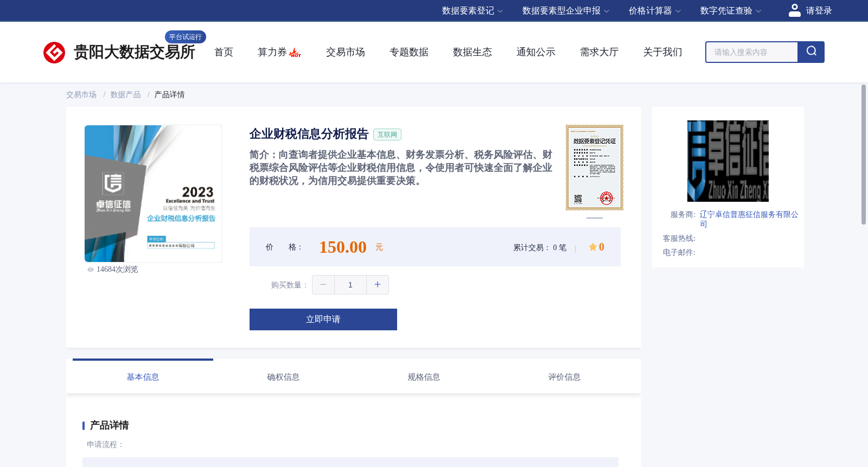Image resolution: width=868 pixels, height=467 pixels.
Task: Click the 产品详情 breadcrumb text
Action: [x=169, y=95]
